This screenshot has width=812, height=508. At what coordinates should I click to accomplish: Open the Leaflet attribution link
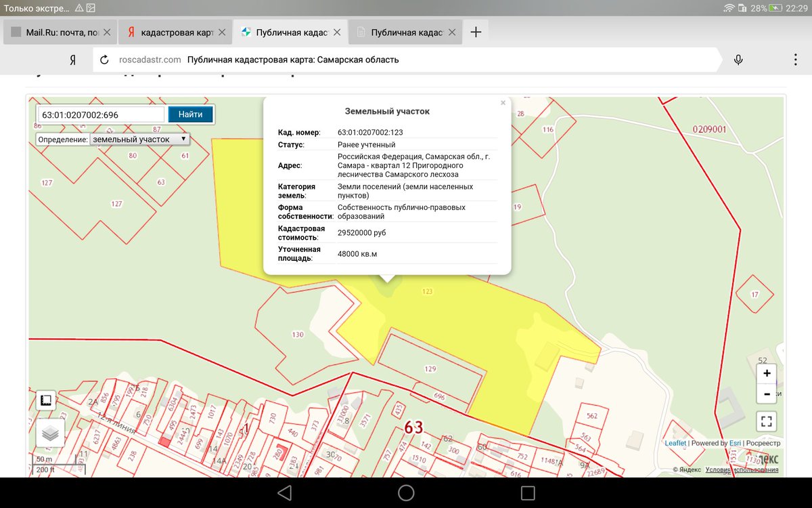coord(675,443)
